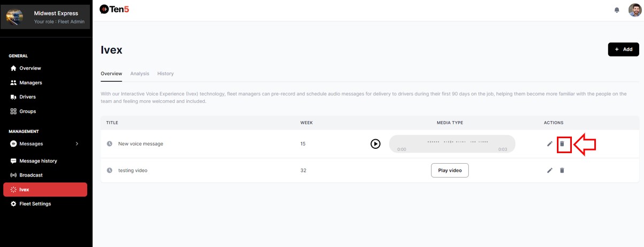Play the New voice message audio
The width and height of the screenshot is (644, 247).
click(x=376, y=144)
